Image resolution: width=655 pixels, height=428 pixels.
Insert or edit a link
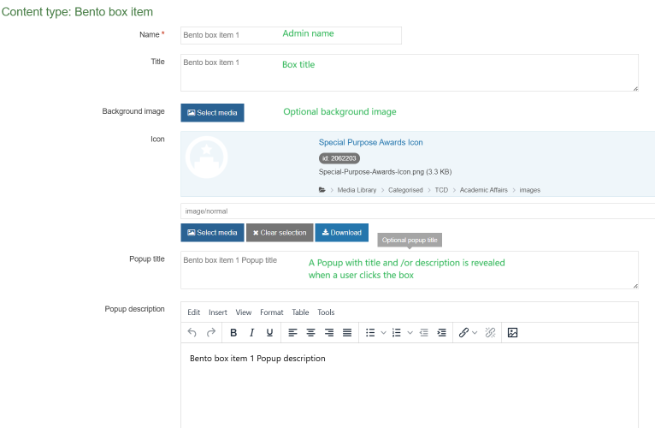pos(463,332)
